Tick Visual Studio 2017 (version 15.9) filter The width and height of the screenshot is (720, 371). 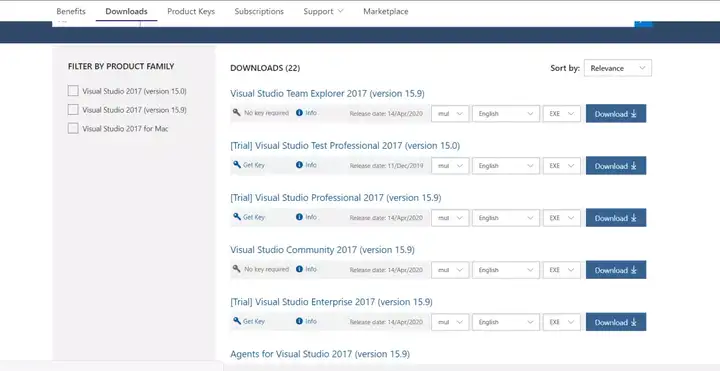click(73, 110)
